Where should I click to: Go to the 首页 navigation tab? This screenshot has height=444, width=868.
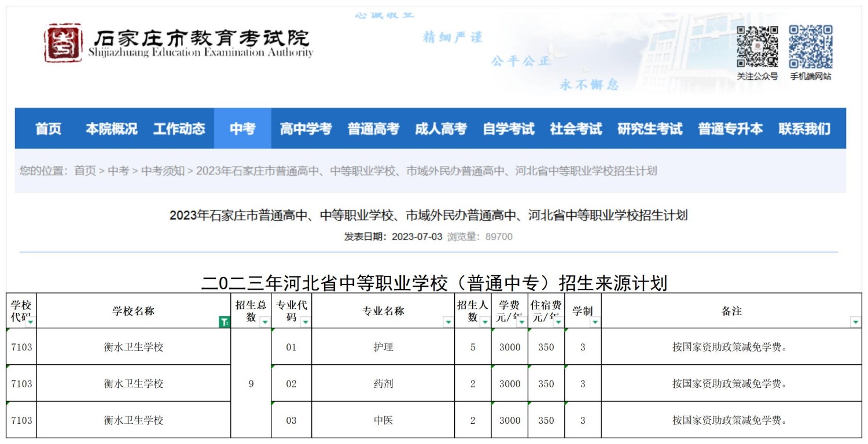[48, 129]
